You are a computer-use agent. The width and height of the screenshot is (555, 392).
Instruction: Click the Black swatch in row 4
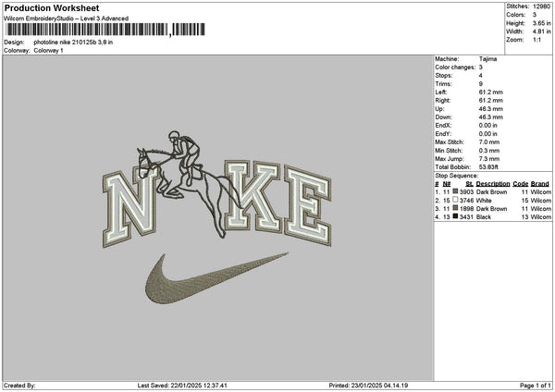[x=455, y=216]
